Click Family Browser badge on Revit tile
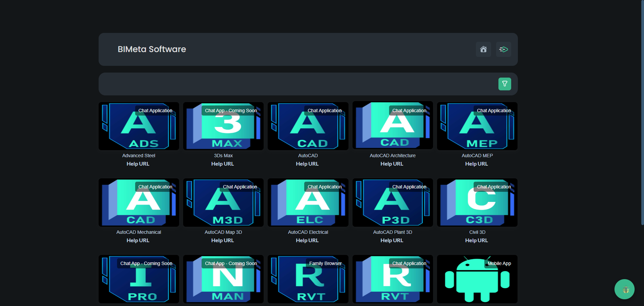This screenshot has width=644, height=306. 325,263
